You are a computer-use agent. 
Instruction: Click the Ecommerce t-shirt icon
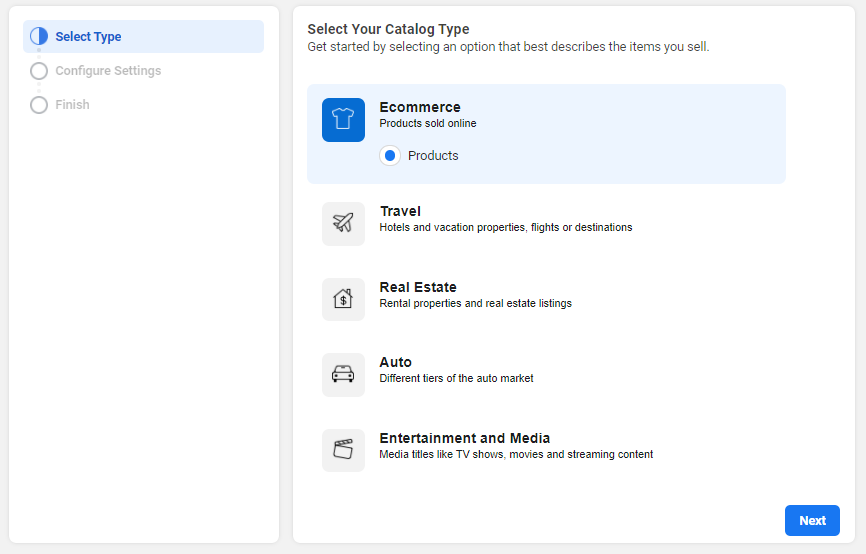tap(343, 120)
